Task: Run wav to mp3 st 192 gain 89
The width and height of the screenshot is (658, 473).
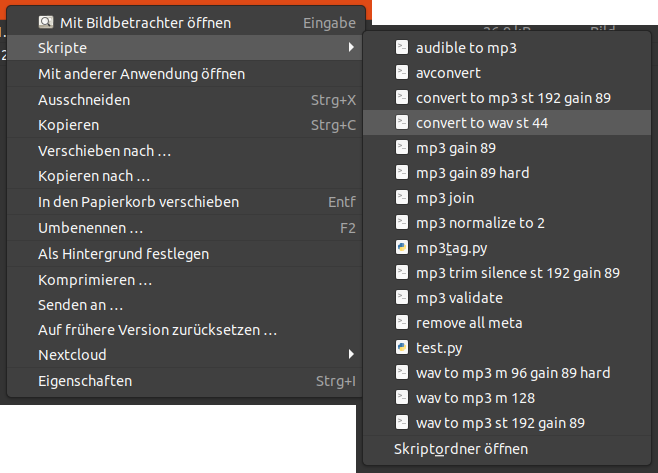Action: 507,423
